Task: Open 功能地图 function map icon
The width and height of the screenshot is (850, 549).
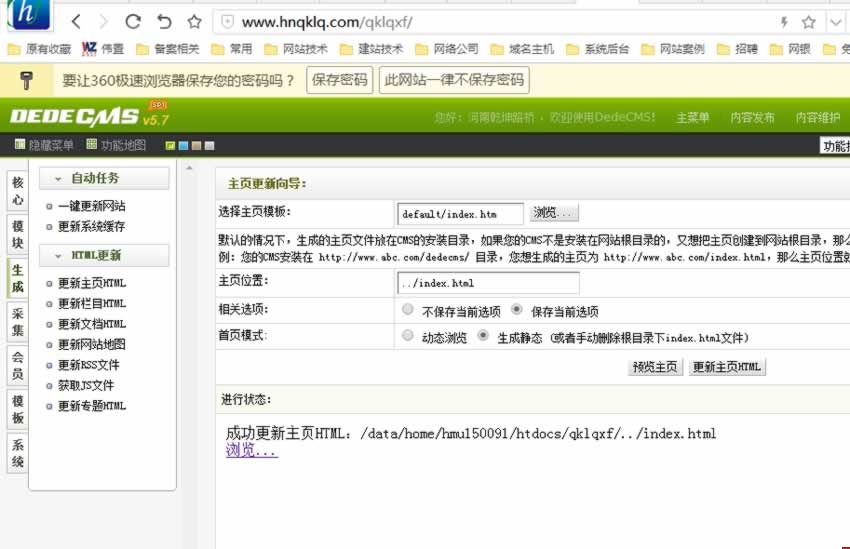Action: tap(92, 145)
